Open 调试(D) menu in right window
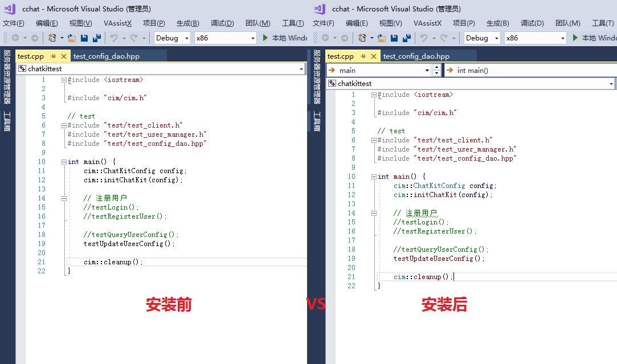This screenshot has height=364, width=617. point(532,23)
